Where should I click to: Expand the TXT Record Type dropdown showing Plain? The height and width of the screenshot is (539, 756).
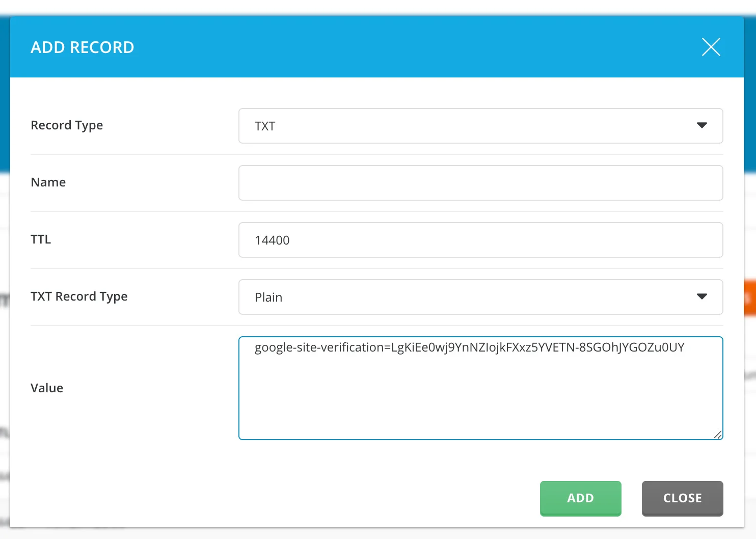click(x=469, y=297)
